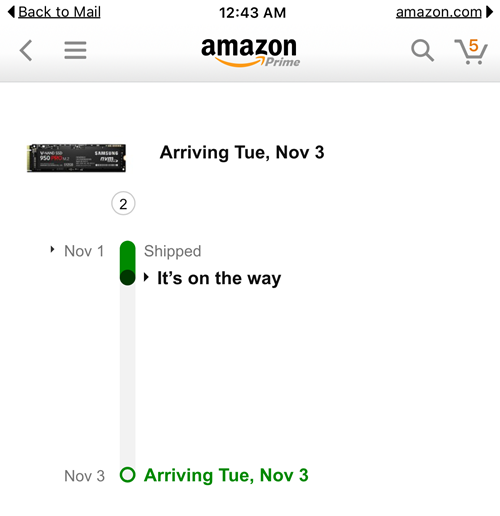Tap the left arrow beside Back to Mail
The height and width of the screenshot is (516, 500).
pyautogui.click(x=11, y=12)
